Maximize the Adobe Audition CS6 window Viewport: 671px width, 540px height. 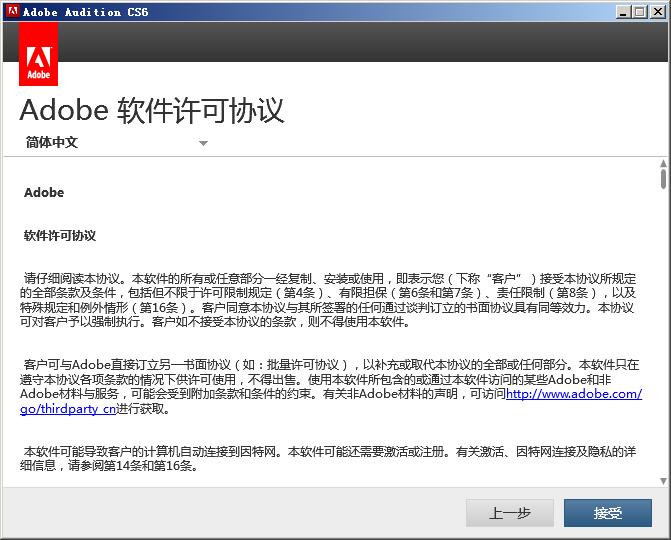tap(640, 12)
